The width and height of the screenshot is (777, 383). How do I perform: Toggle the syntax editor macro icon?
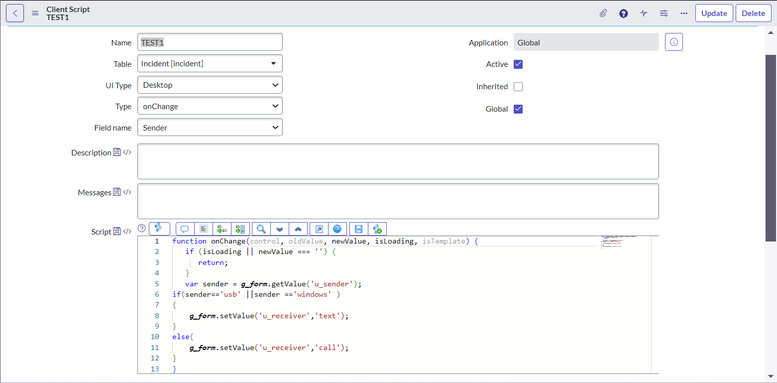coord(160,228)
